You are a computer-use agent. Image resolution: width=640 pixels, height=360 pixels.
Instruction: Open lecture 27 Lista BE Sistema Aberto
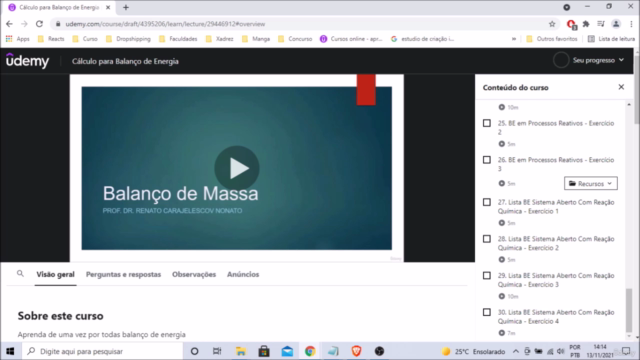pos(556,207)
